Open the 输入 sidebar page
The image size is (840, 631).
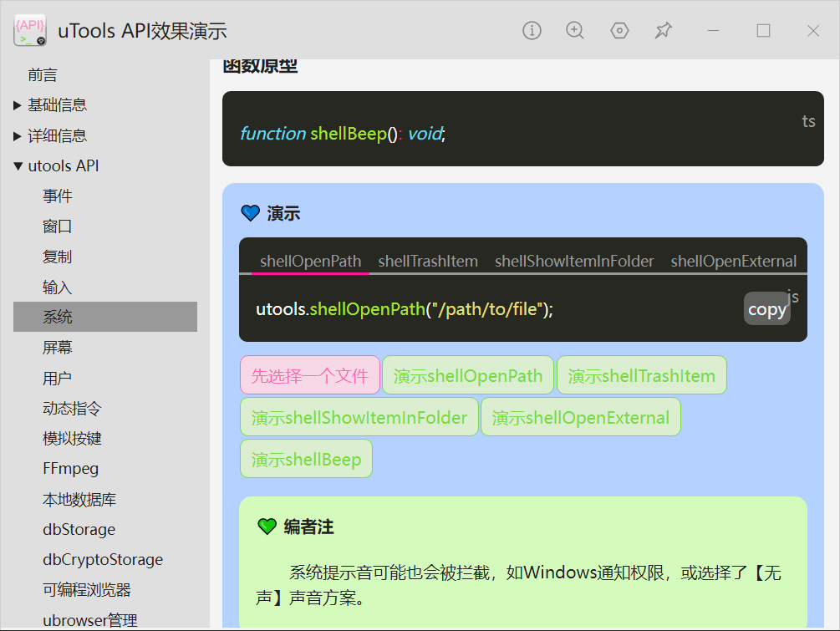(x=58, y=288)
